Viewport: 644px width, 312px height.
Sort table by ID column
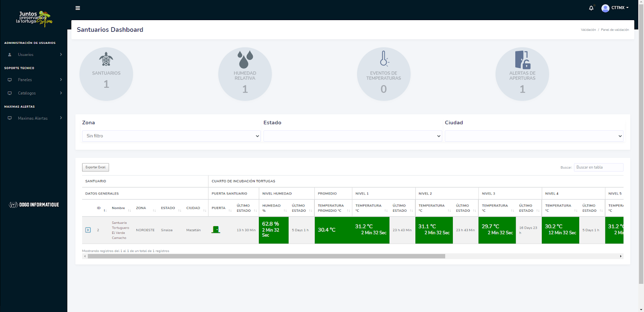pos(99,208)
